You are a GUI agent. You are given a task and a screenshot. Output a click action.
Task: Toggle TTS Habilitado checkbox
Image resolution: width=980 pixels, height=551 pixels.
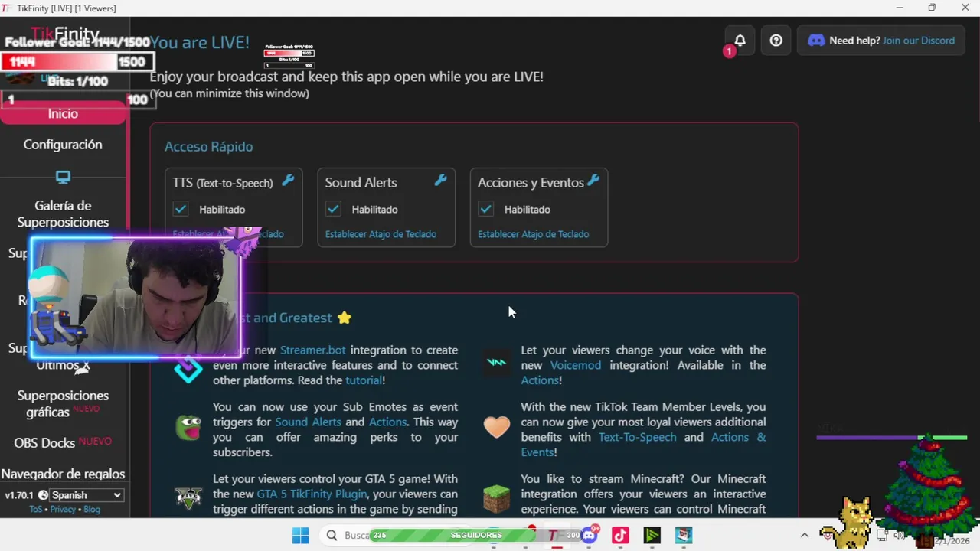(181, 209)
